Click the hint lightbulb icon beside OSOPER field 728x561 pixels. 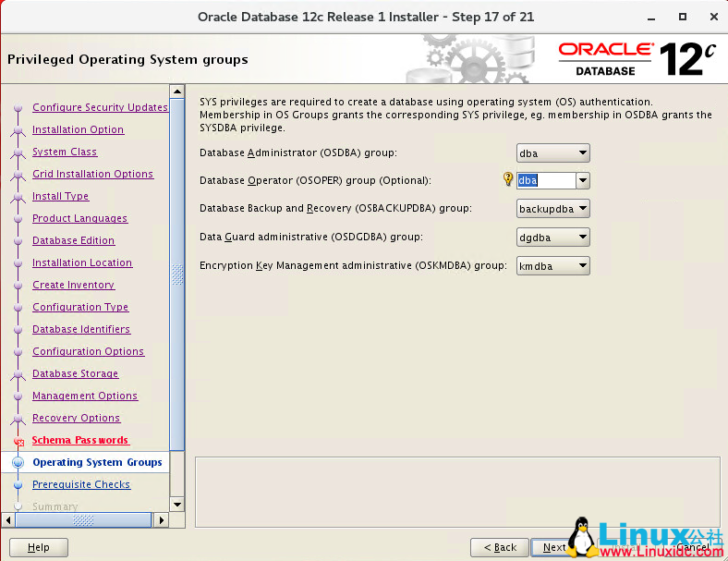[x=508, y=178]
